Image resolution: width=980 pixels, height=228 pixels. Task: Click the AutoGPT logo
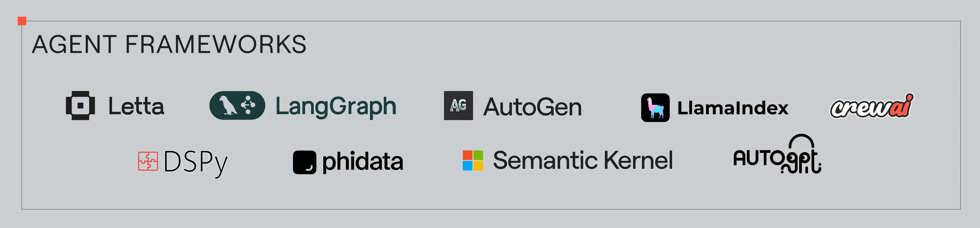pyautogui.click(x=776, y=158)
